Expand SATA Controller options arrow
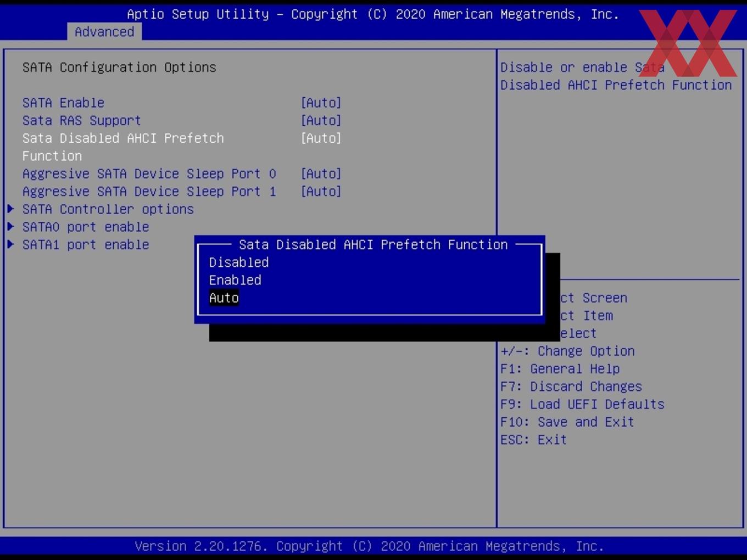 (10, 209)
